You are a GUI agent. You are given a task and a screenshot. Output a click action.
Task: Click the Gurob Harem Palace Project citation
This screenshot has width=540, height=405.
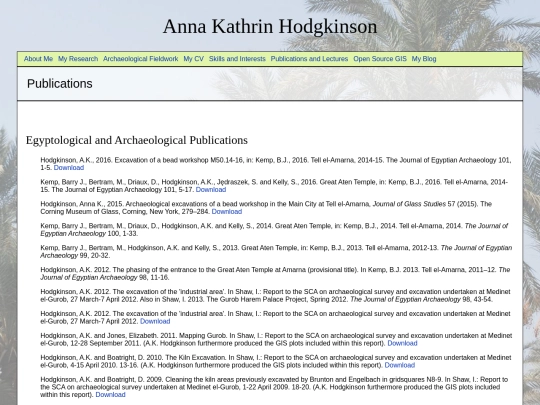coord(275,295)
